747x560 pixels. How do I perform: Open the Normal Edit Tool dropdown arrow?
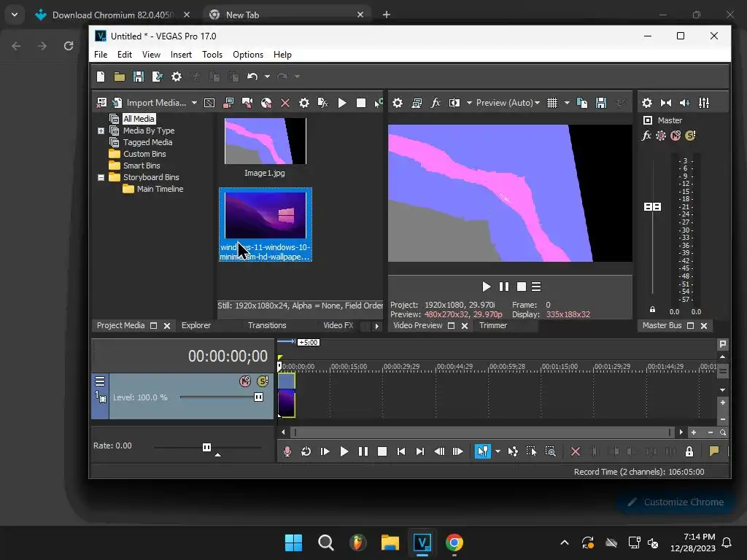pyautogui.click(x=498, y=451)
